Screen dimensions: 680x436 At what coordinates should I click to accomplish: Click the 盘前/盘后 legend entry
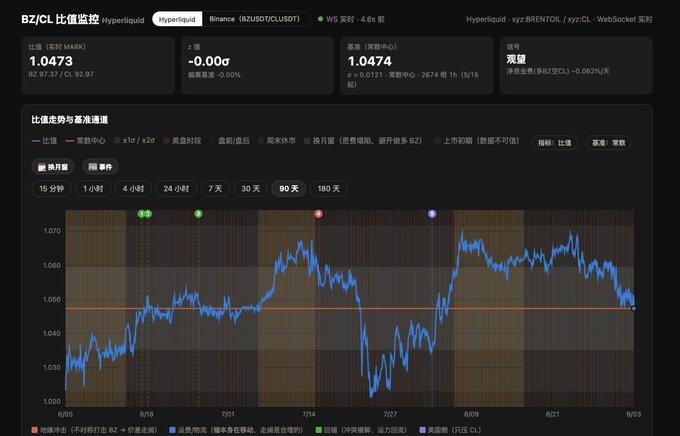click(x=229, y=141)
